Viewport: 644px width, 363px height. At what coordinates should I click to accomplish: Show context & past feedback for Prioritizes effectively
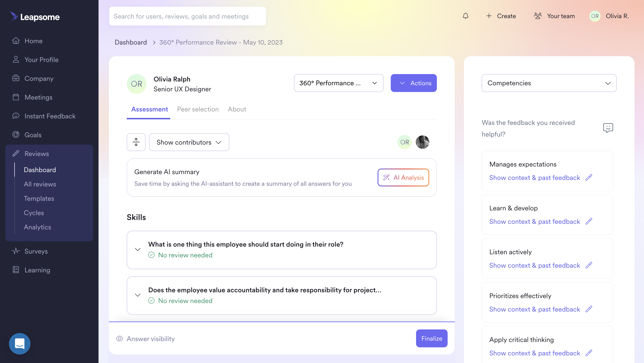tap(535, 309)
